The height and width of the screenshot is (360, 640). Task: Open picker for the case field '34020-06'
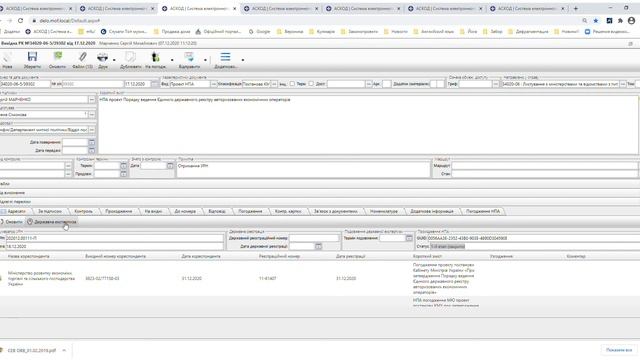click(x=623, y=84)
